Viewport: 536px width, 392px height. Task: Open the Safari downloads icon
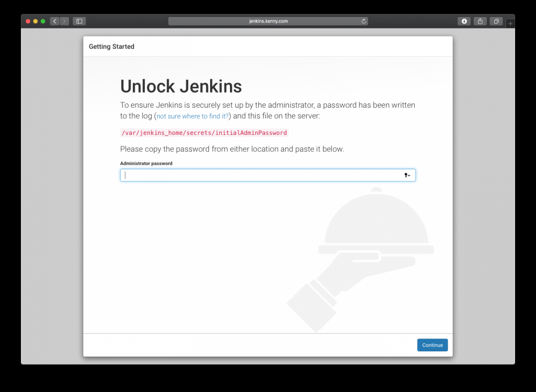point(464,21)
